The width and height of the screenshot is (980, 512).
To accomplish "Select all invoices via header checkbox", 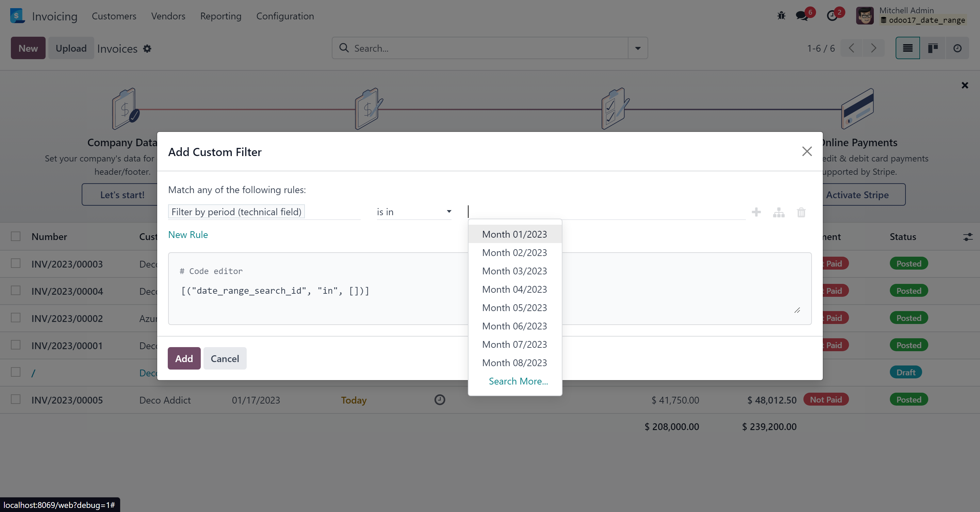I will pyautogui.click(x=15, y=236).
